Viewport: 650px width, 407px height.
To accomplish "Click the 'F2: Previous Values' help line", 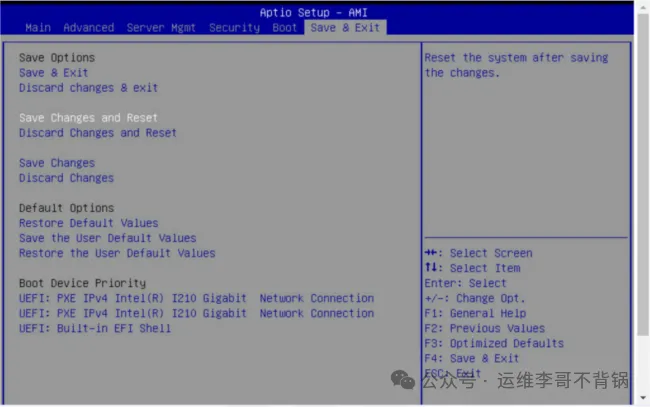I will coord(485,328).
